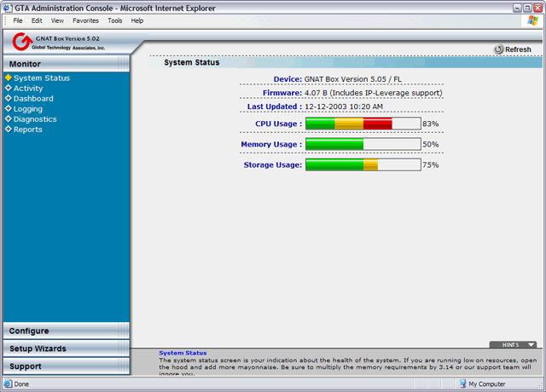Click the diamond icon beside Reports
Viewport: 546px width, 392px height.
[x=9, y=129]
